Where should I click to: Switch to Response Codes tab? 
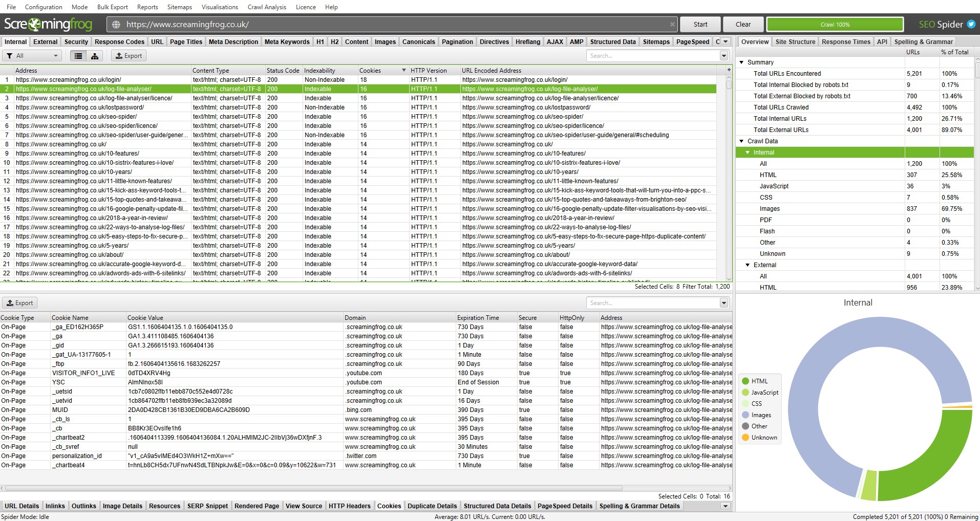119,42
